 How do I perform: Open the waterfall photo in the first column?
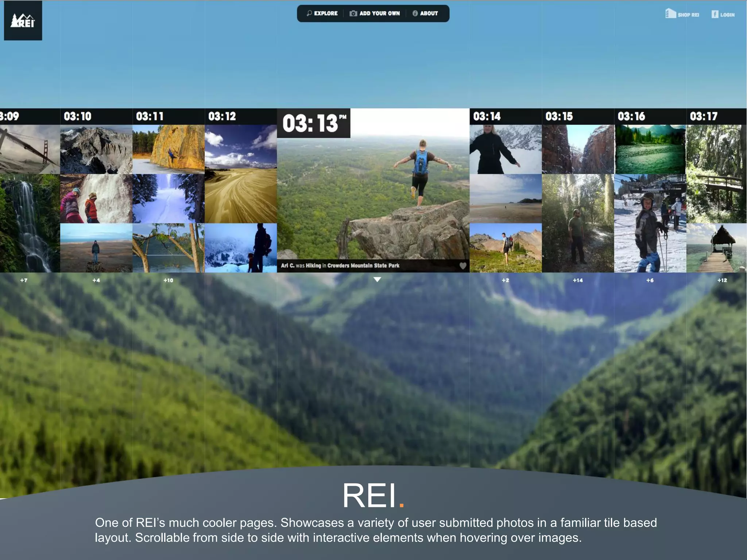tap(30, 223)
